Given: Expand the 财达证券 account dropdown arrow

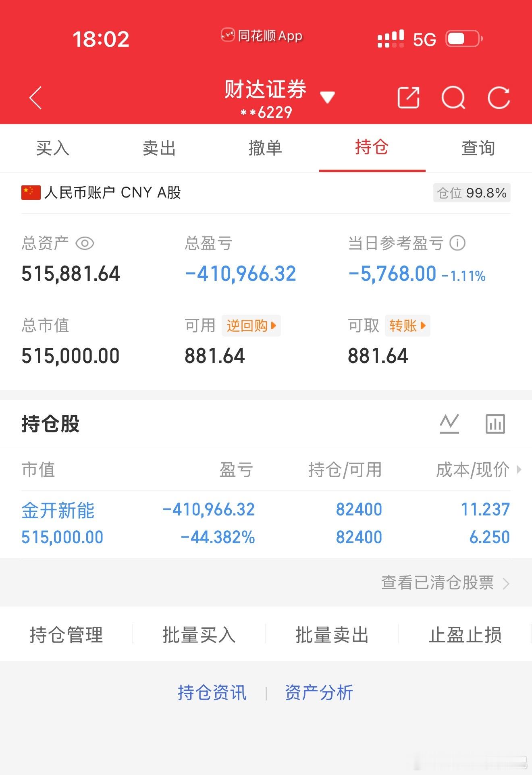Looking at the screenshot, I should click(x=327, y=97).
